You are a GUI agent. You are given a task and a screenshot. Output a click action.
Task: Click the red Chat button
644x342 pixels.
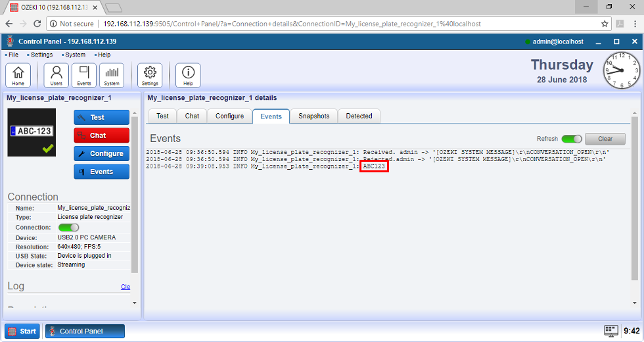101,135
